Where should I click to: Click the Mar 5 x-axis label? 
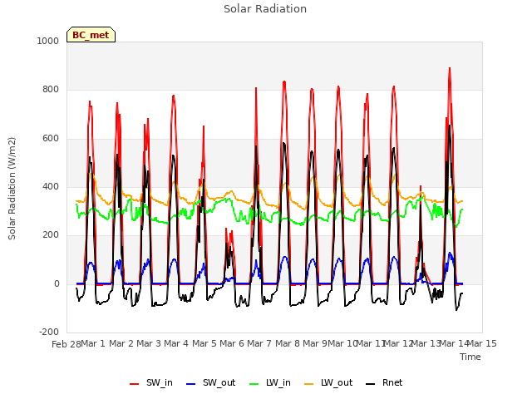click(x=204, y=343)
